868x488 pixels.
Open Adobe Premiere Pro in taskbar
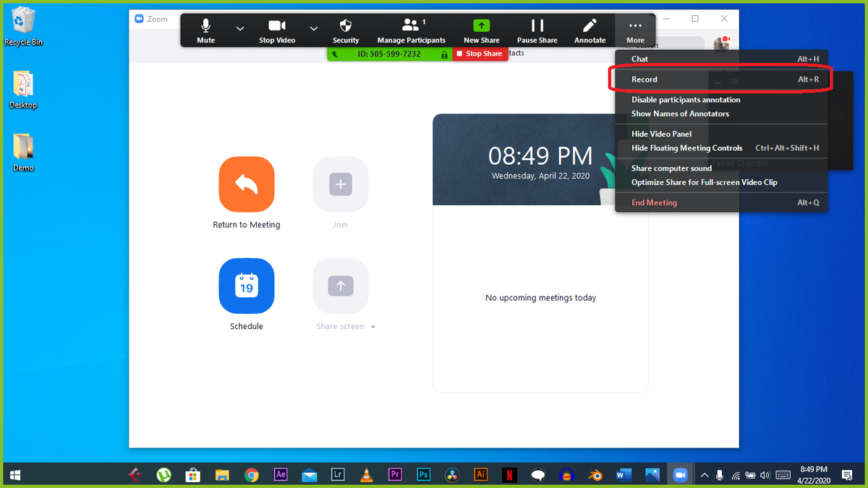coord(395,475)
